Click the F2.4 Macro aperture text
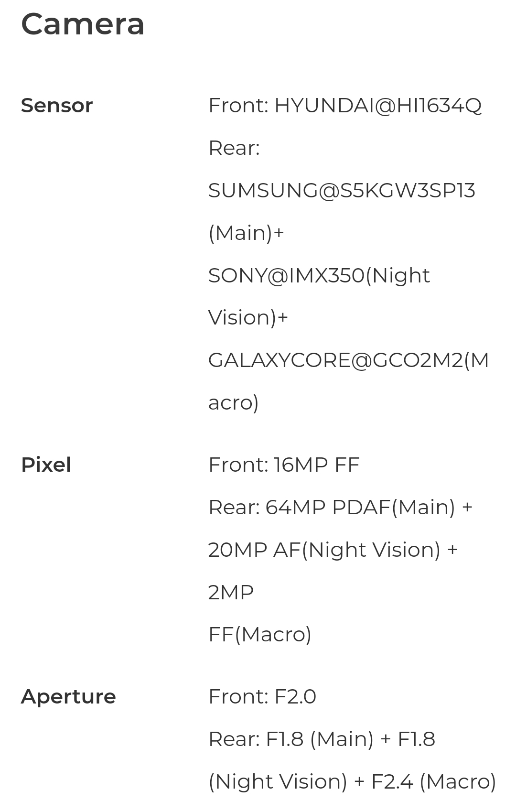 click(434, 781)
